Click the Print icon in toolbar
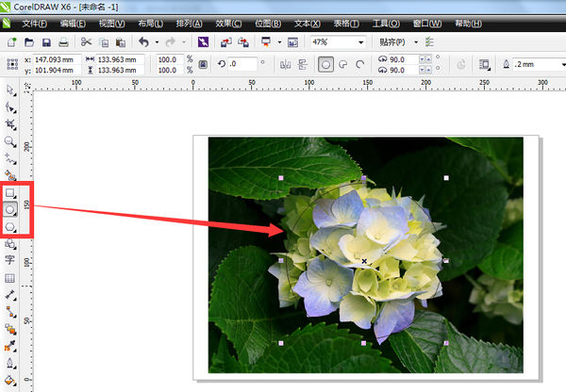Image resolution: width=566 pixels, height=392 pixels. pos(62,42)
